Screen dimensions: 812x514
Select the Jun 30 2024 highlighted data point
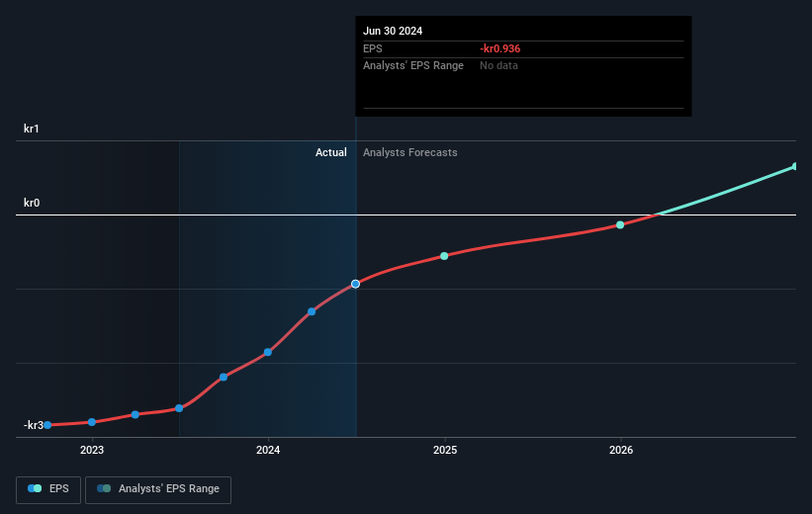(355, 284)
